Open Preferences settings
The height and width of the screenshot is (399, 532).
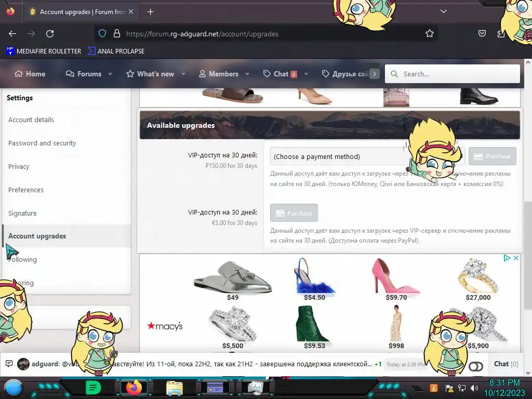pyautogui.click(x=26, y=190)
